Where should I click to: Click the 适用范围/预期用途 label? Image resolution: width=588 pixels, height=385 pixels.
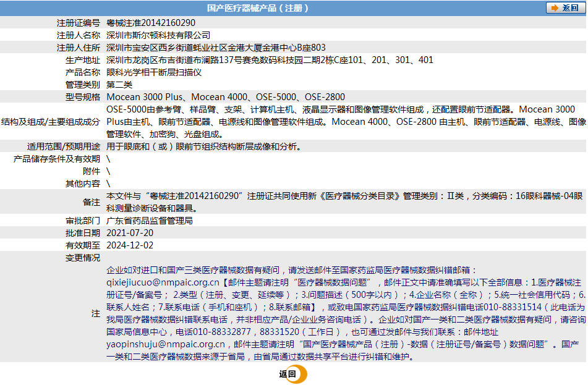(x=64, y=146)
